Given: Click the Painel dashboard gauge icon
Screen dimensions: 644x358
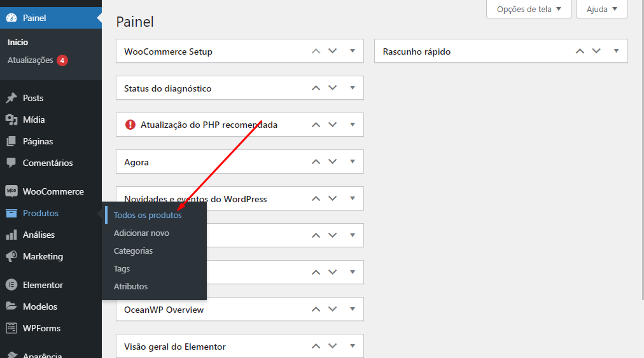Looking at the screenshot, I should coord(11,18).
